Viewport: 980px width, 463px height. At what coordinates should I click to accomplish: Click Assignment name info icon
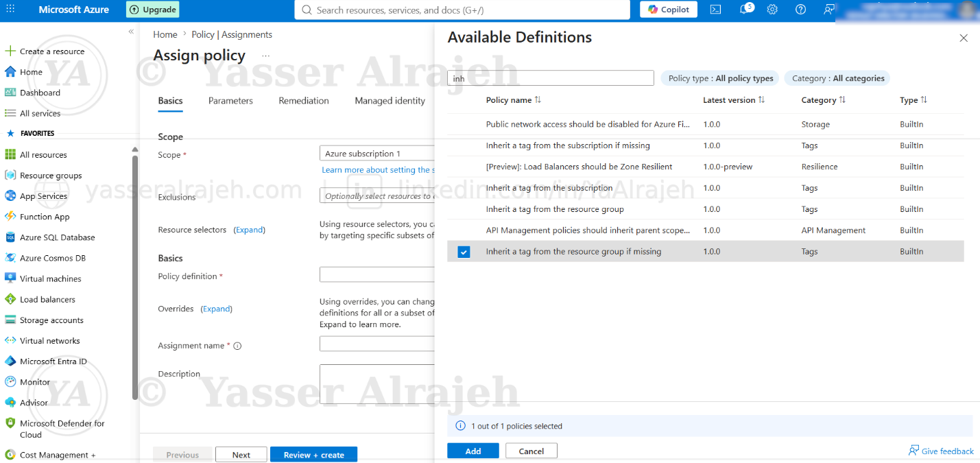[237, 346]
